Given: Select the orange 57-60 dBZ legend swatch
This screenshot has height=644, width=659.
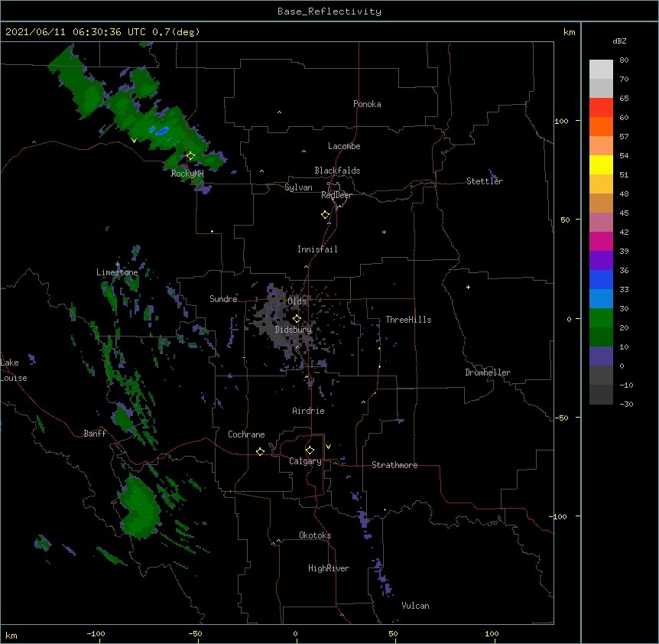Looking at the screenshot, I should tap(601, 126).
